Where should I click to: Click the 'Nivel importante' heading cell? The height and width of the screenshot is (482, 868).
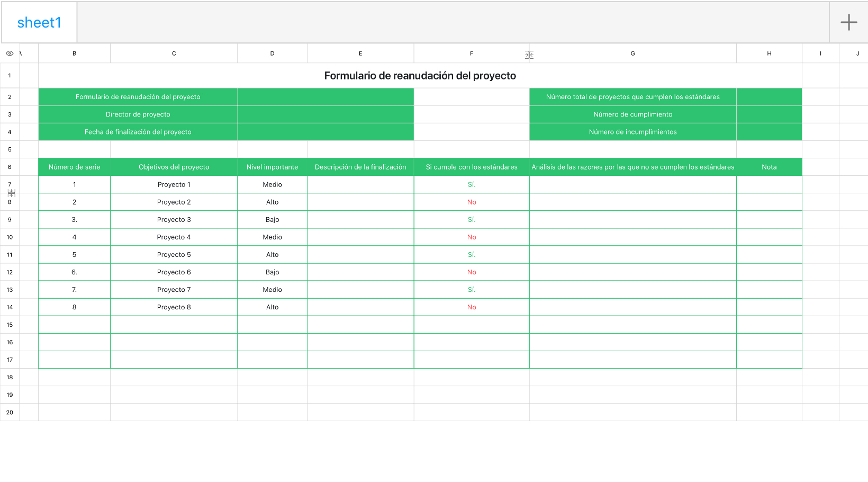[x=273, y=167]
